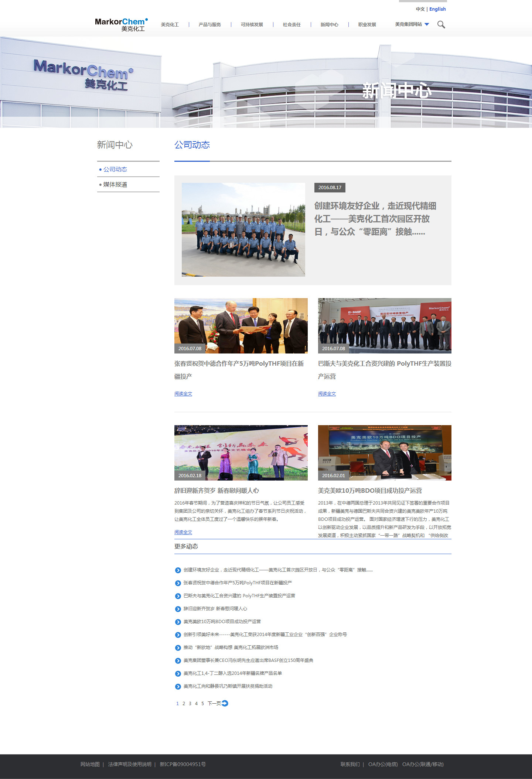This screenshot has height=779, width=532.
Task: Click arrow bullet before 创建环境友好企业 list item
Action: click(x=178, y=570)
